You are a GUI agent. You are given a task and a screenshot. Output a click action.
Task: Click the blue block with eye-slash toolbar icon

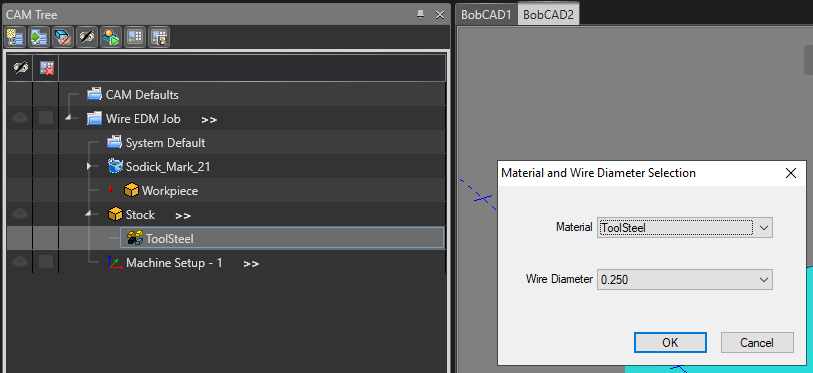click(63, 37)
